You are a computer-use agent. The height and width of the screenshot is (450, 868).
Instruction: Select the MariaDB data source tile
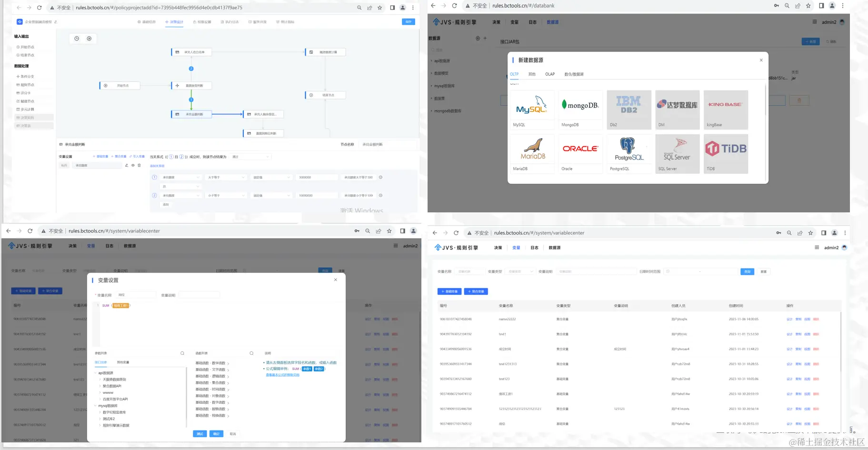point(532,153)
